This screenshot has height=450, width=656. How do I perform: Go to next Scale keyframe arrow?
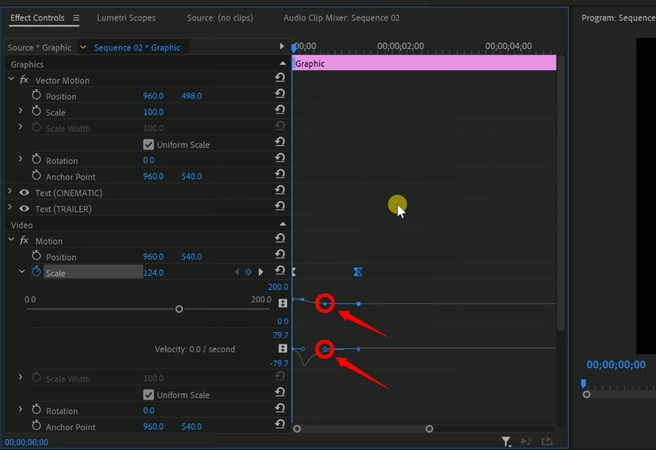click(262, 272)
